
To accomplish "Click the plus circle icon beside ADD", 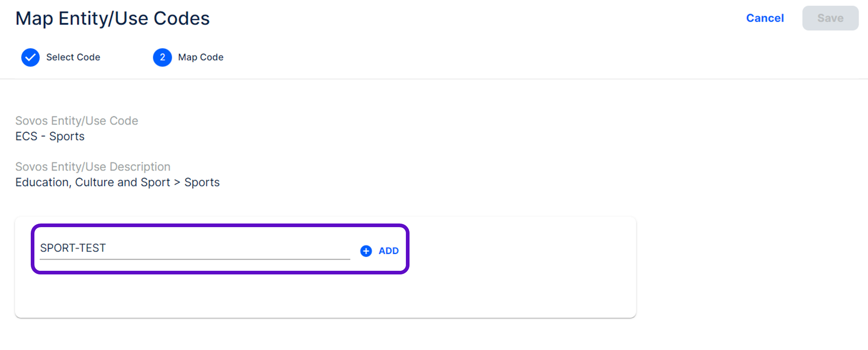I will [x=366, y=251].
